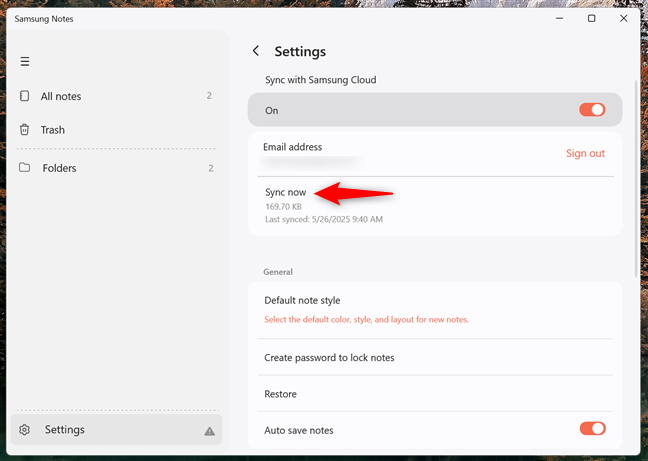Image resolution: width=648 pixels, height=461 pixels.
Task: Click the settings page vertical scrollbar
Action: (636, 179)
